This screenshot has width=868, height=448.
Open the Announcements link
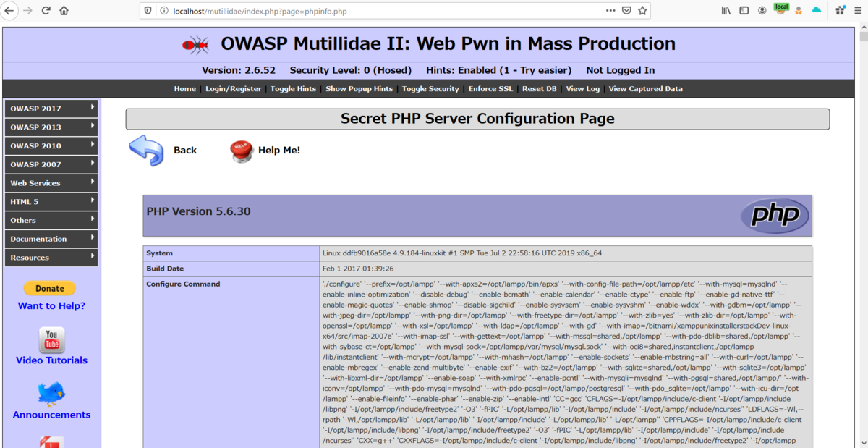click(51, 415)
